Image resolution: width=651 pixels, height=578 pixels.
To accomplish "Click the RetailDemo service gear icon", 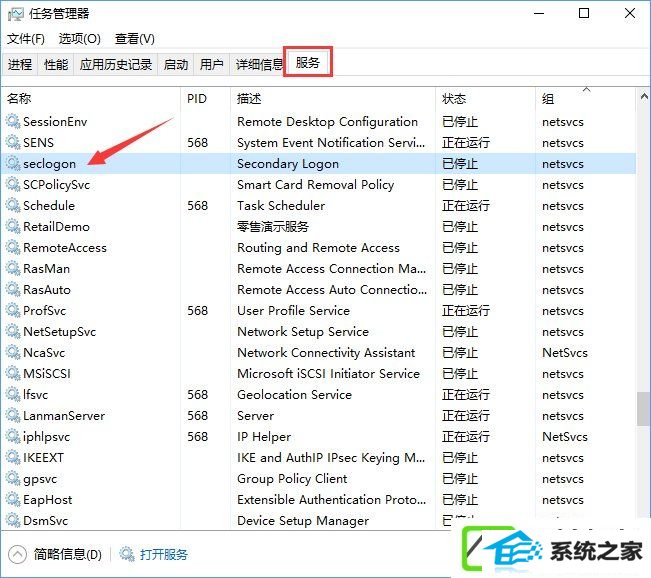I will pyautogui.click(x=13, y=227).
